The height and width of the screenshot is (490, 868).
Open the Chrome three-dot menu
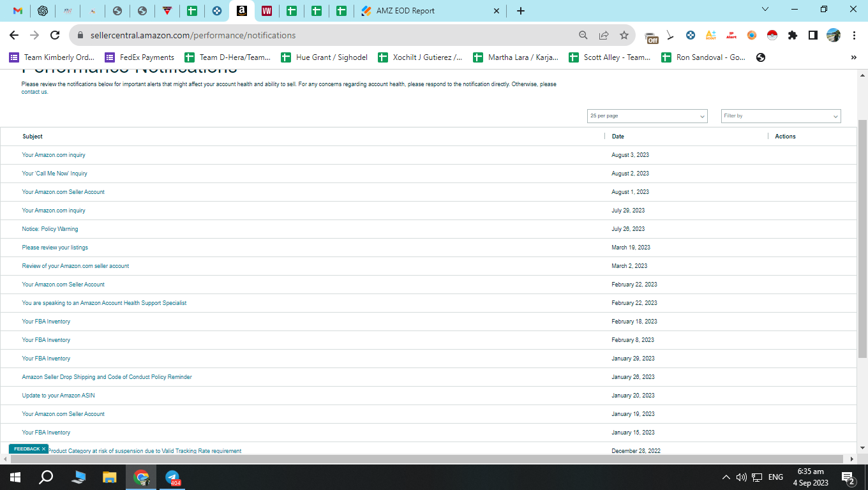point(854,36)
